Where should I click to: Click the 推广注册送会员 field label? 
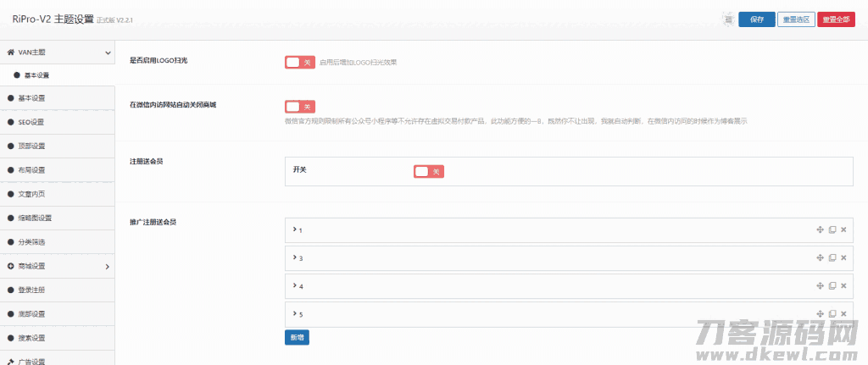coord(153,222)
